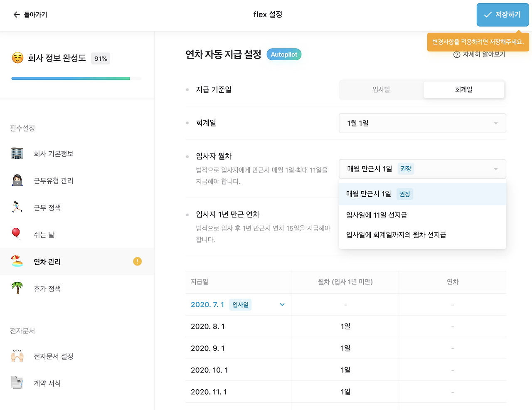Click the 권장 tag in the dropdown field
This screenshot has height=410, width=532.
(x=406, y=169)
